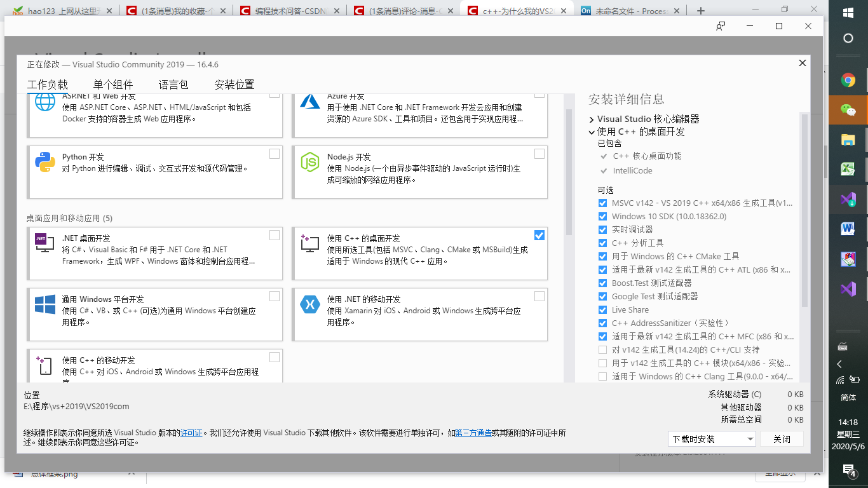Image resolution: width=868 pixels, height=488 pixels.
Task: Open the Visual Studio Installer taskbar icon
Action: [848, 199]
